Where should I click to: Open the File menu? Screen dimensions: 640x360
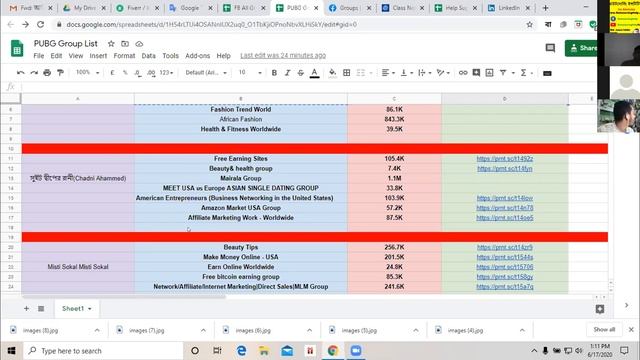click(x=39, y=56)
